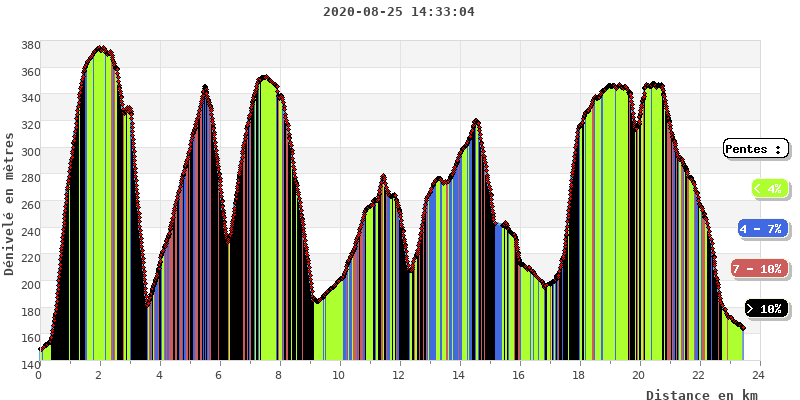The height and width of the screenshot is (400, 800).
Task: Click the y-axis value 260
Action: click(30, 205)
